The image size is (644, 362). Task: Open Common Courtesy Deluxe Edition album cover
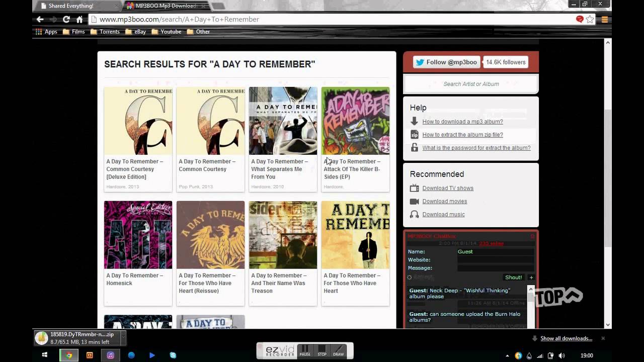[138, 121]
